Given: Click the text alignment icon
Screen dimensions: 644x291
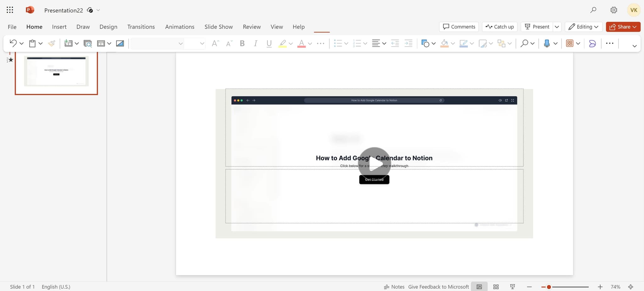Looking at the screenshot, I should point(376,43).
